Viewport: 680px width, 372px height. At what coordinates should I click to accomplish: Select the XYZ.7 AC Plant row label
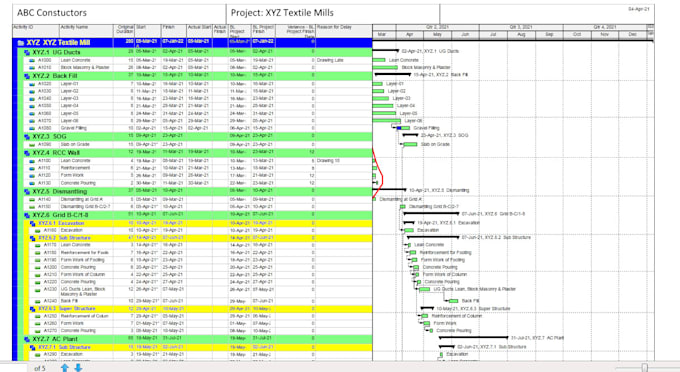[55, 339]
